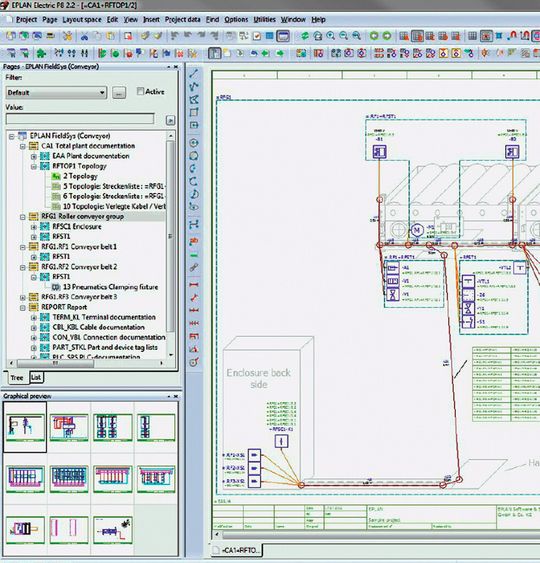
Task: Select the Circle drawing tool
Action: click(x=194, y=143)
